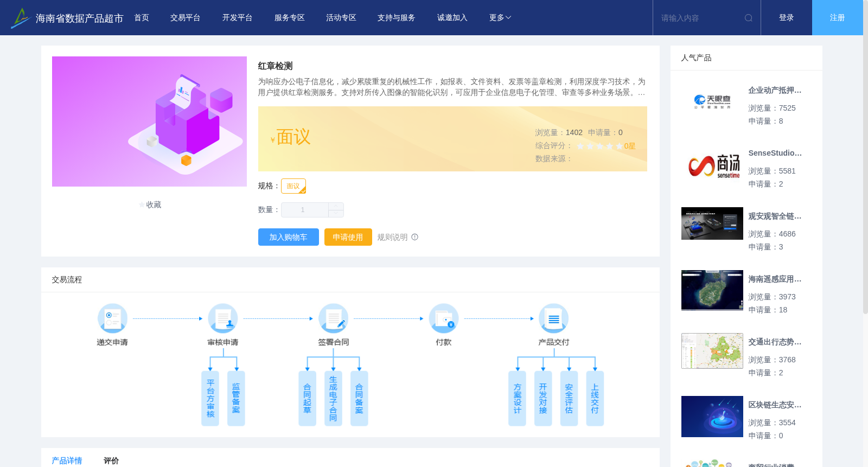
Task: Select the 面议 specification option
Action: [293, 186]
